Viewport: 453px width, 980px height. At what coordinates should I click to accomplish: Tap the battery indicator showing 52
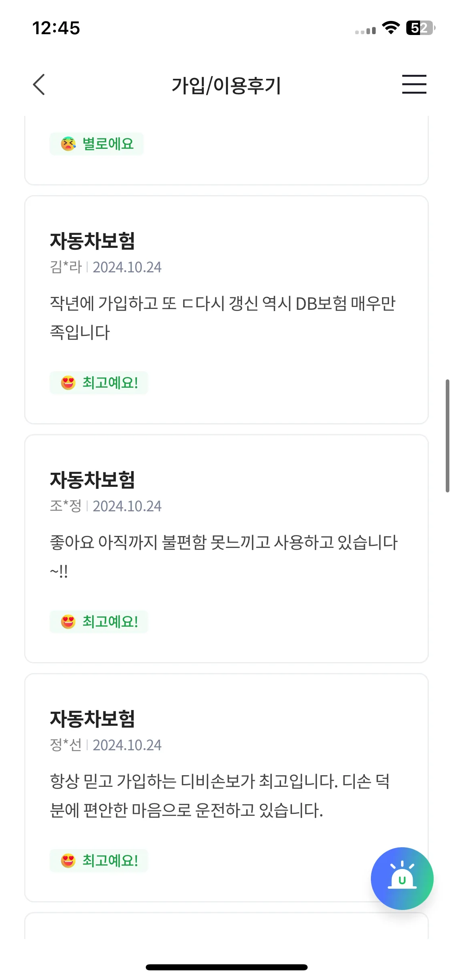[x=421, y=28]
